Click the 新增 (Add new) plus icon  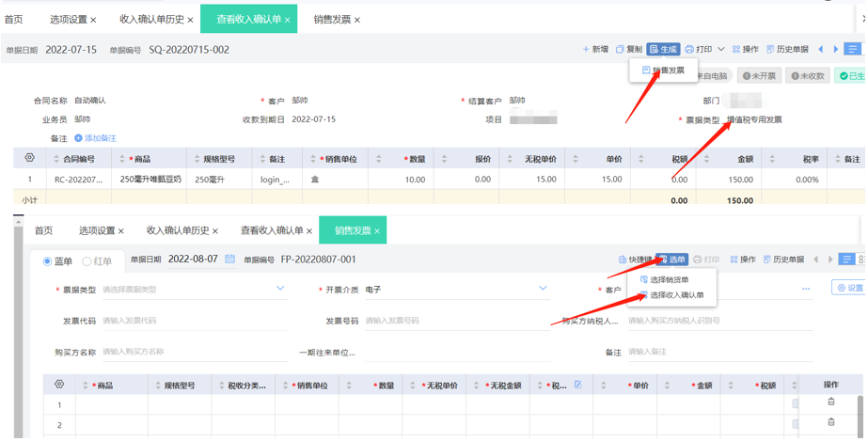click(587, 49)
